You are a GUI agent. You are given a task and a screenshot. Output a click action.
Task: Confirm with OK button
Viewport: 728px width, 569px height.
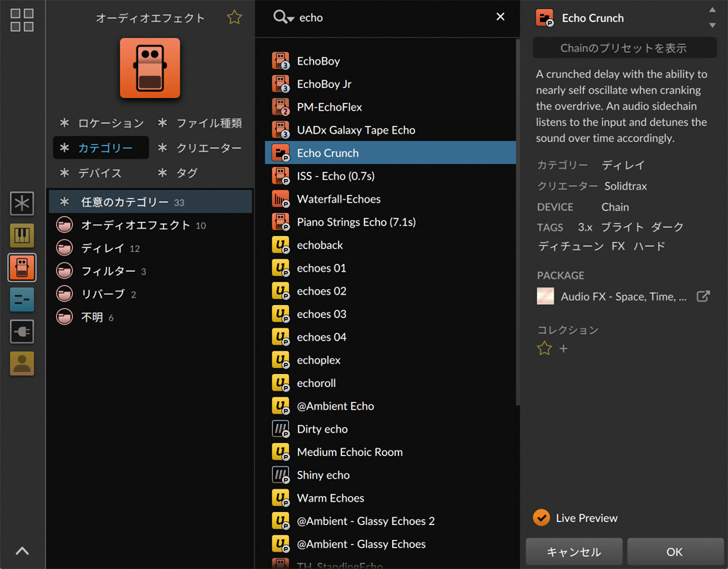click(675, 552)
